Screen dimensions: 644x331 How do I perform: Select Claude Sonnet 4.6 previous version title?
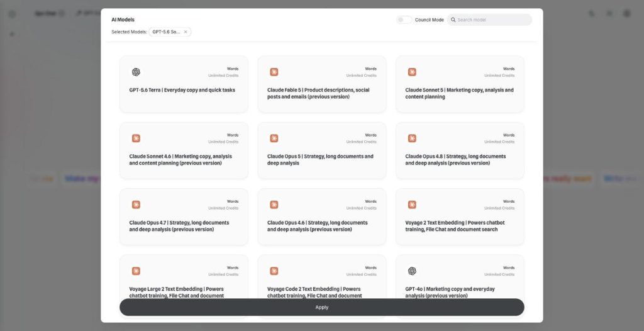(180, 160)
